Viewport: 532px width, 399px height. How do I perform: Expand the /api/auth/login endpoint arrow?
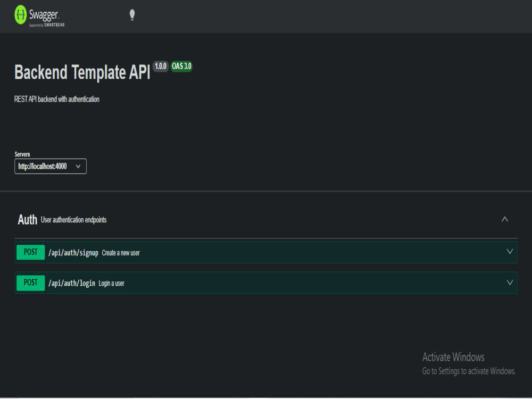pyautogui.click(x=510, y=282)
